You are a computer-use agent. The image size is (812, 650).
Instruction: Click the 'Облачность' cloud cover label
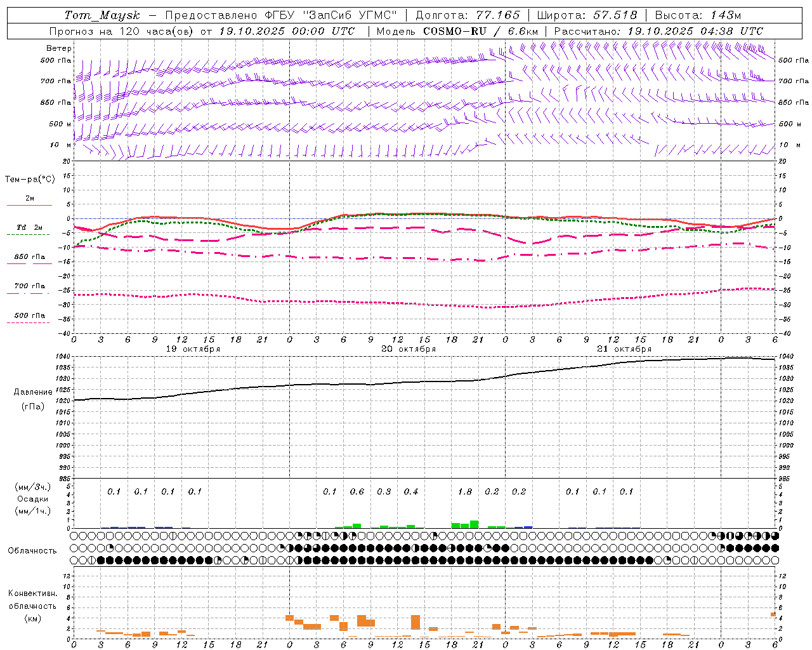pos(32,551)
